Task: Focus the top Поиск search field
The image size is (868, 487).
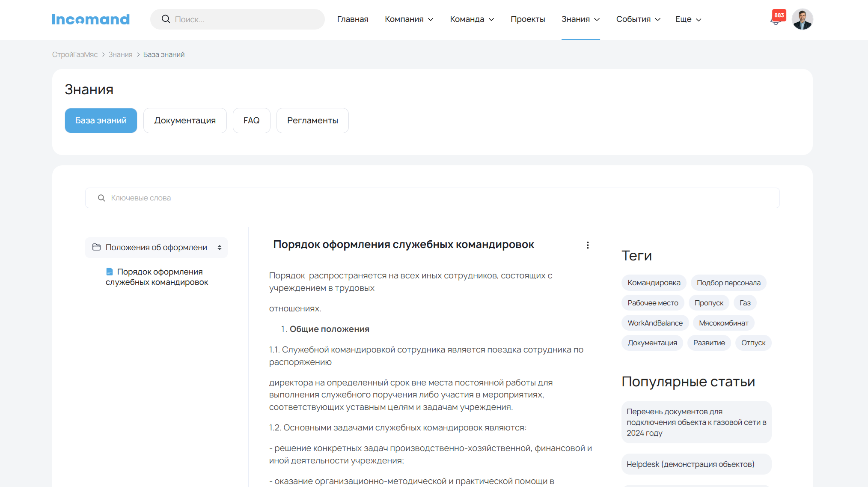Action: (x=238, y=19)
